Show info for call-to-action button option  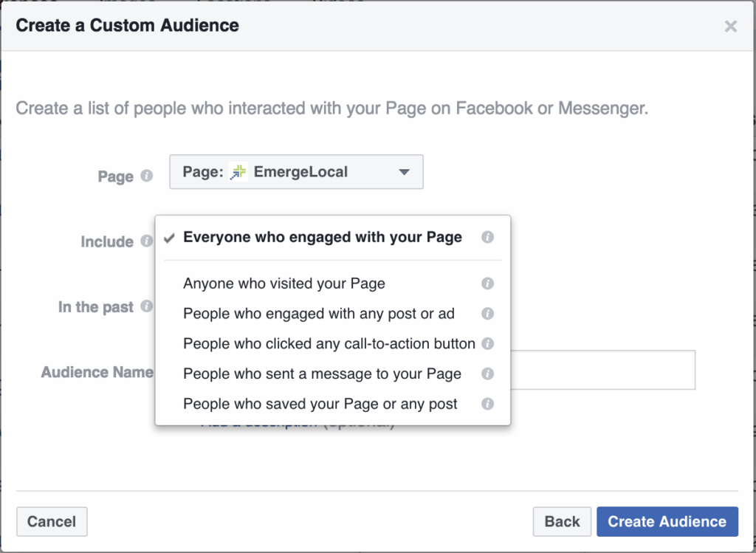point(487,344)
